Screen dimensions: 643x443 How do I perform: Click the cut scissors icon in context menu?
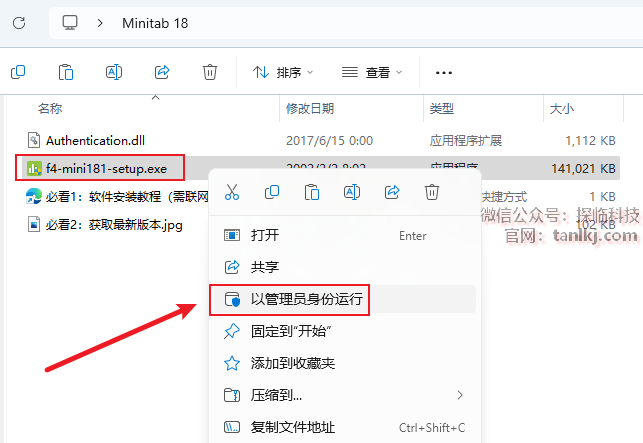(x=232, y=192)
